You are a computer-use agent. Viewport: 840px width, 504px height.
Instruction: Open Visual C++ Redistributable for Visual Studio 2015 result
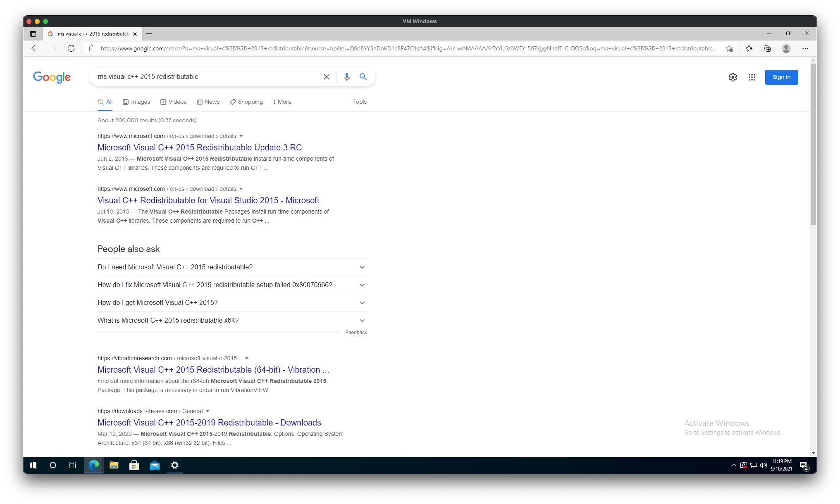point(208,200)
